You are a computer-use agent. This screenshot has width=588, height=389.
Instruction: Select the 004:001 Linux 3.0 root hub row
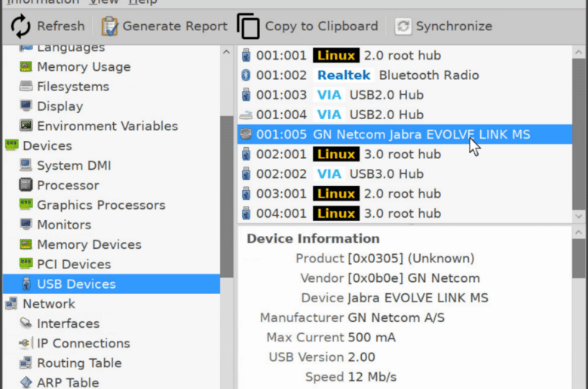[405, 213]
